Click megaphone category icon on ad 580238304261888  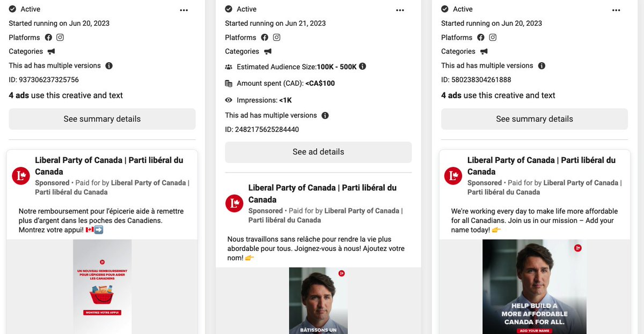coord(484,51)
